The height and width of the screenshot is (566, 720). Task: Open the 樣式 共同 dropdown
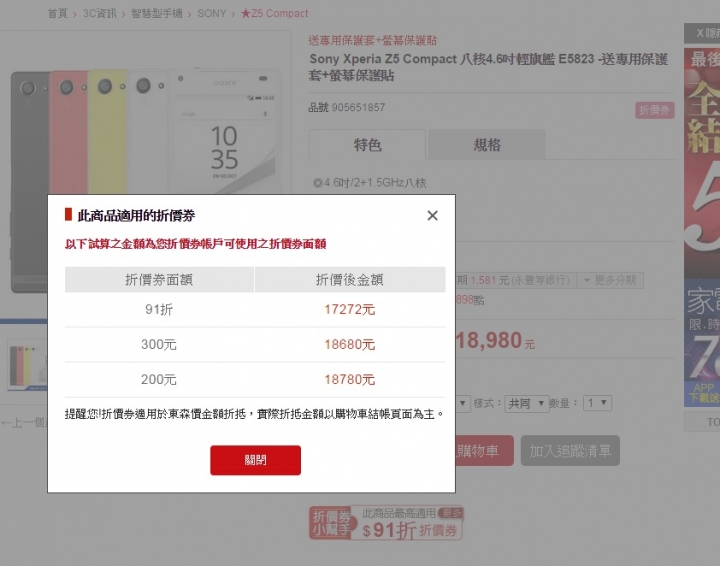pos(526,403)
